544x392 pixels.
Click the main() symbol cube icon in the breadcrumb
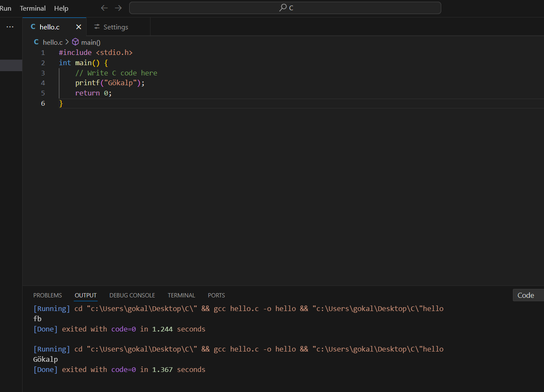(75, 42)
